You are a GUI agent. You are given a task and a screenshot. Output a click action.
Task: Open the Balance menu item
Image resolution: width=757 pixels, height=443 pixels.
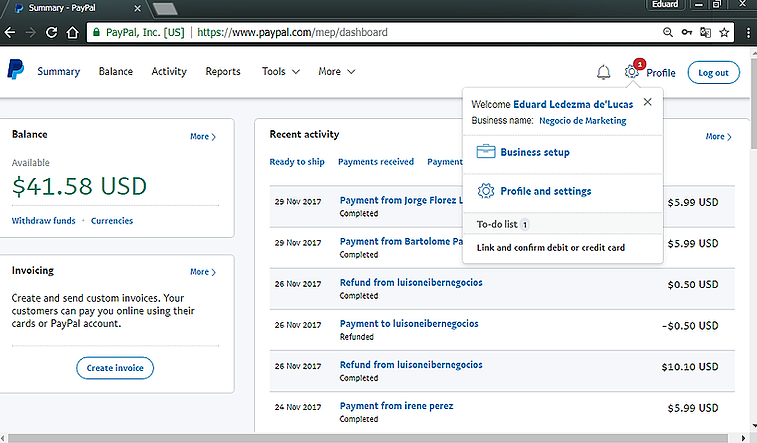(116, 71)
